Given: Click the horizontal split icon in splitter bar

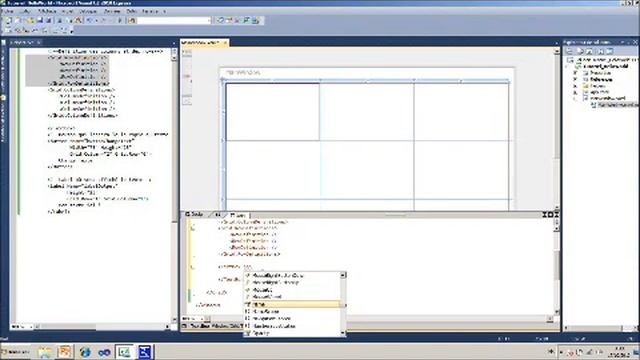Looking at the screenshot, I should coord(550,215).
